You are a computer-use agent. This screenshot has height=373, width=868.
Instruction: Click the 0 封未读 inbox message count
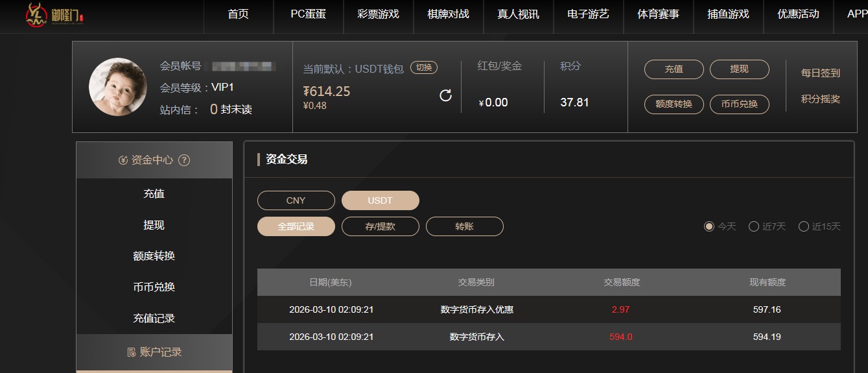[x=231, y=110]
